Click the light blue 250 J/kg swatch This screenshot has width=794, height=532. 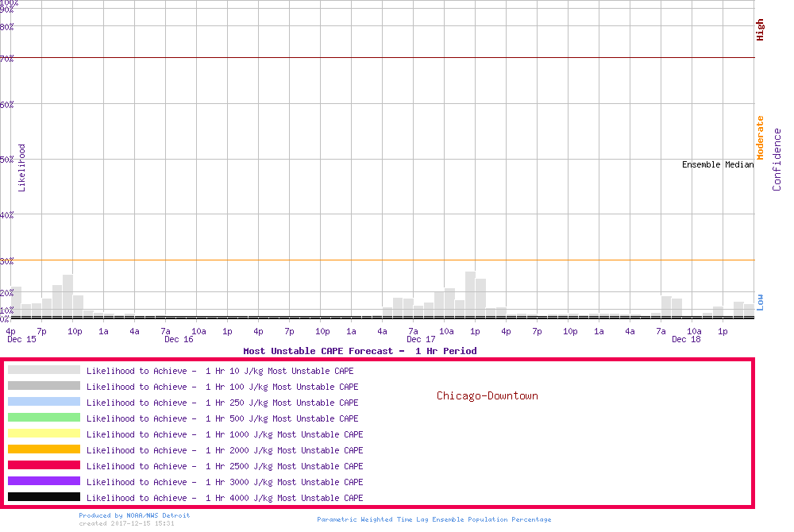coord(44,402)
